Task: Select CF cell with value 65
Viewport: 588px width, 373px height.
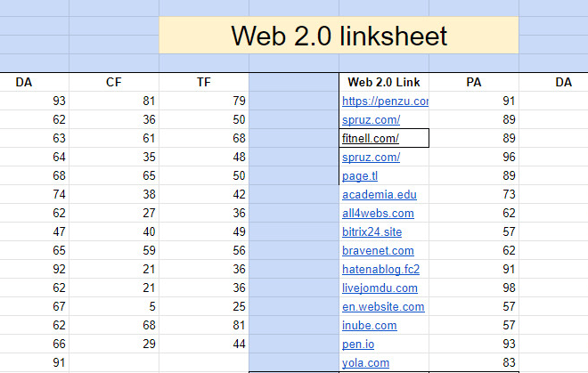Action: point(114,175)
